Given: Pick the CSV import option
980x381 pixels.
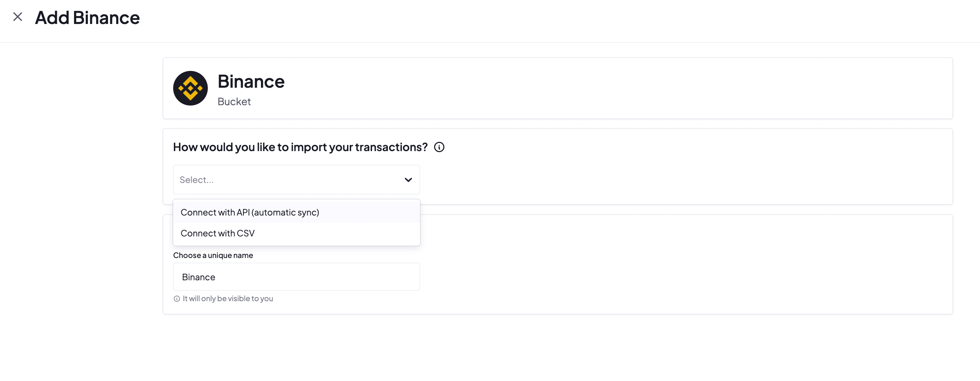Looking at the screenshot, I should coord(217,233).
